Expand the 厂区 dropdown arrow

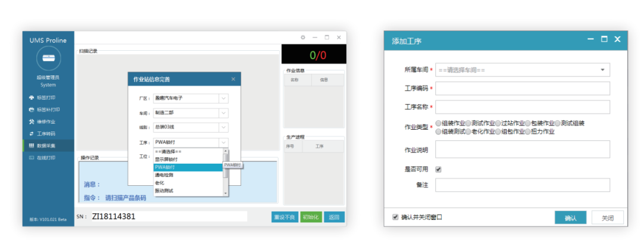coord(224,99)
